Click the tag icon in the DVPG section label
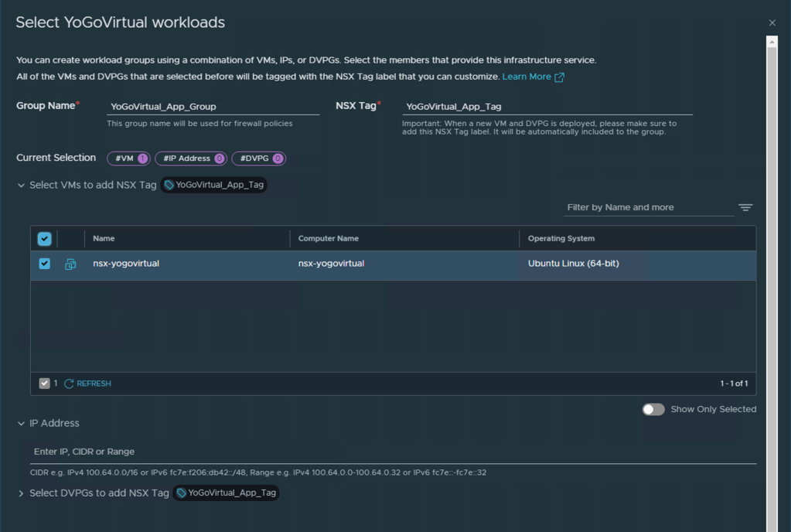Image resolution: width=791 pixels, height=532 pixels. click(x=181, y=493)
